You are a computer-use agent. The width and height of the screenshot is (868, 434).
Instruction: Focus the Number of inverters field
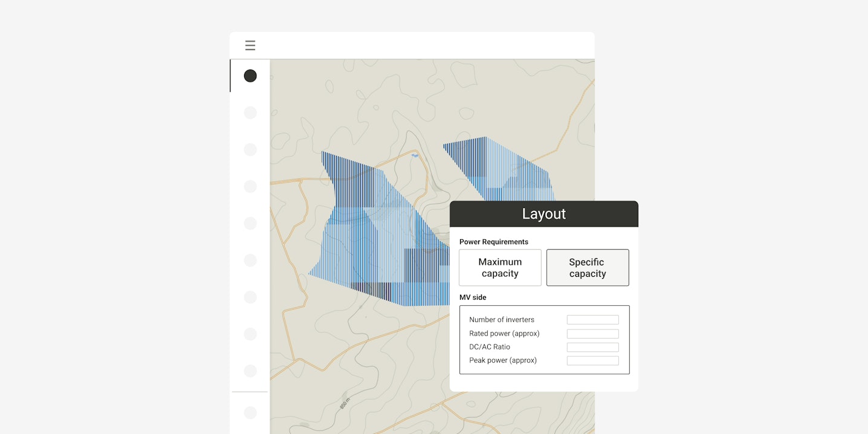(592, 320)
